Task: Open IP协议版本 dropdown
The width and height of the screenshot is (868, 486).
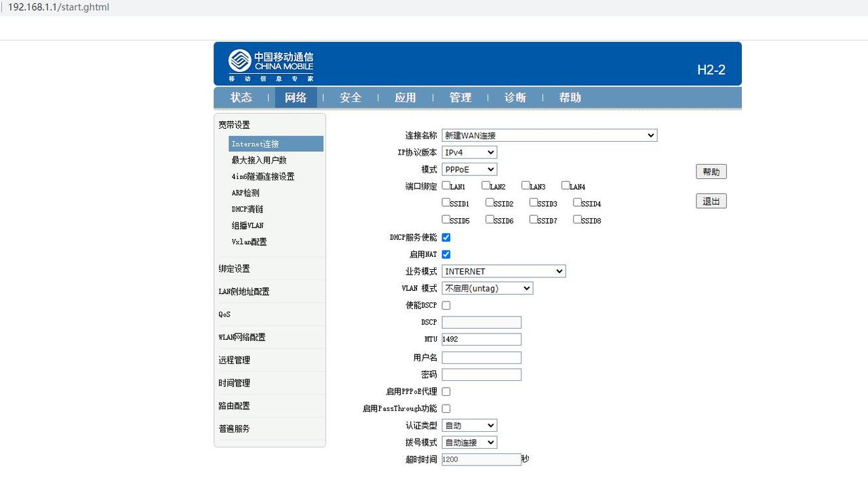Action: [x=469, y=153]
